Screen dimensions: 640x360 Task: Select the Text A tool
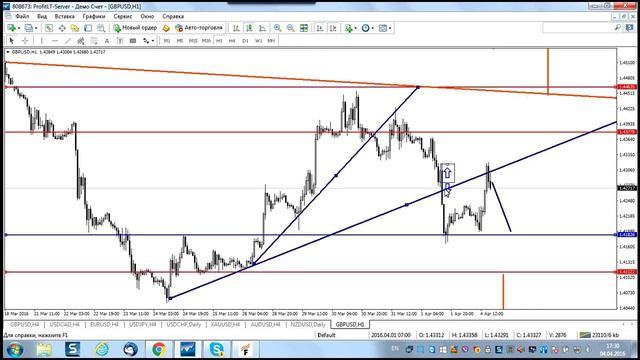tap(107, 40)
